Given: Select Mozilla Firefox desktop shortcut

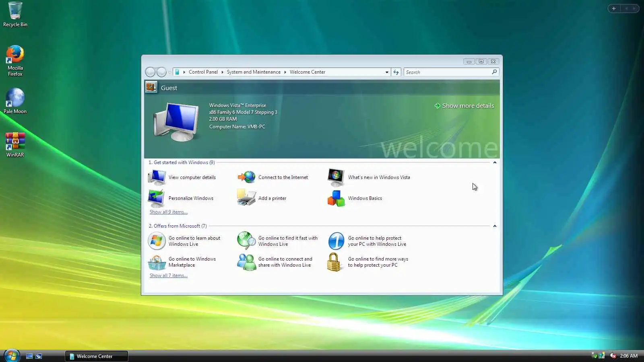Looking at the screenshot, I should click(15, 61).
